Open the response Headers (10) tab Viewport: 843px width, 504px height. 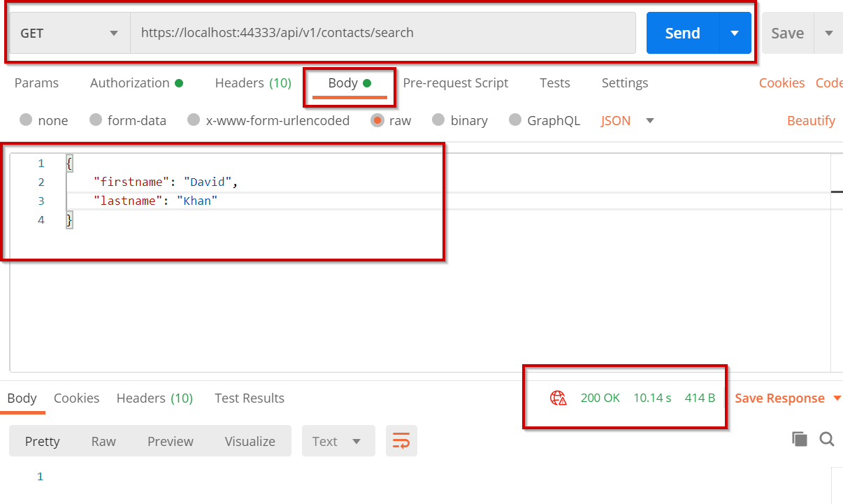[x=154, y=398]
